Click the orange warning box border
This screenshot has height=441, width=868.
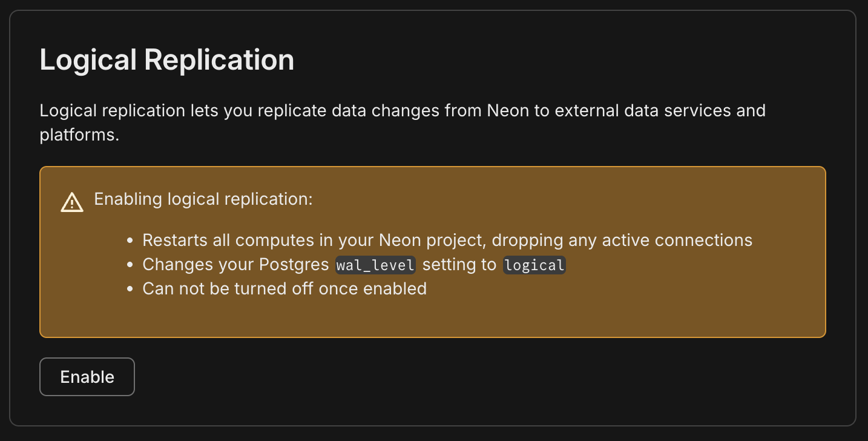pyautogui.click(x=432, y=167)
